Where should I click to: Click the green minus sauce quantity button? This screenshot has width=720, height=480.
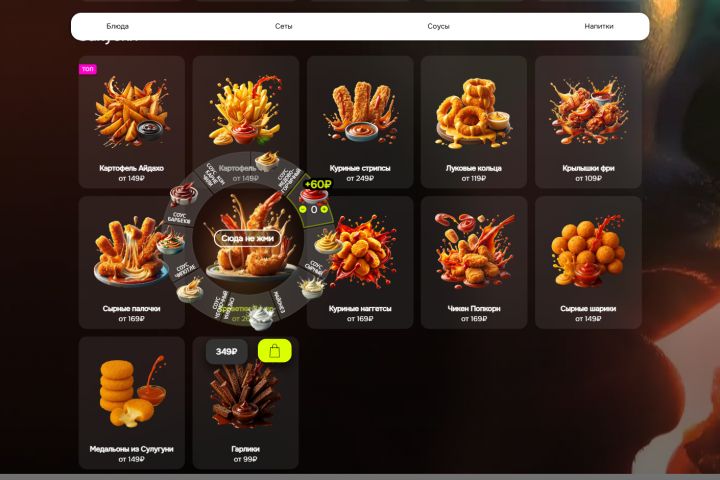coord(303,209)
